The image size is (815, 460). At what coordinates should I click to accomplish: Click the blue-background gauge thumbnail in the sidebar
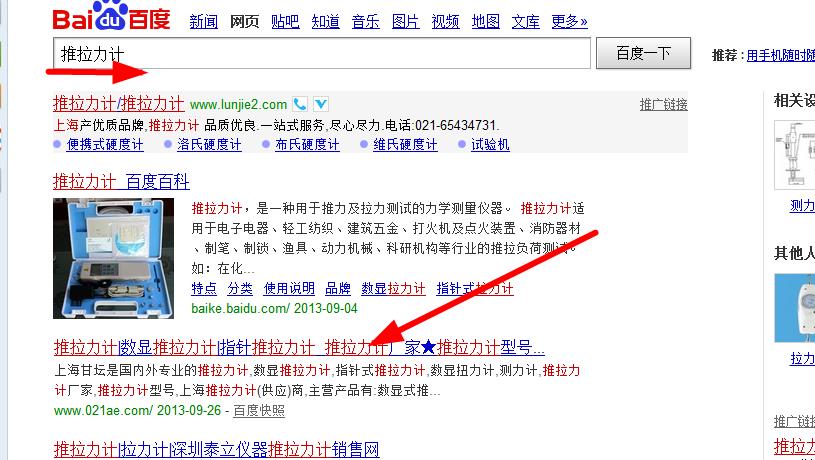(x=795, y=308)
